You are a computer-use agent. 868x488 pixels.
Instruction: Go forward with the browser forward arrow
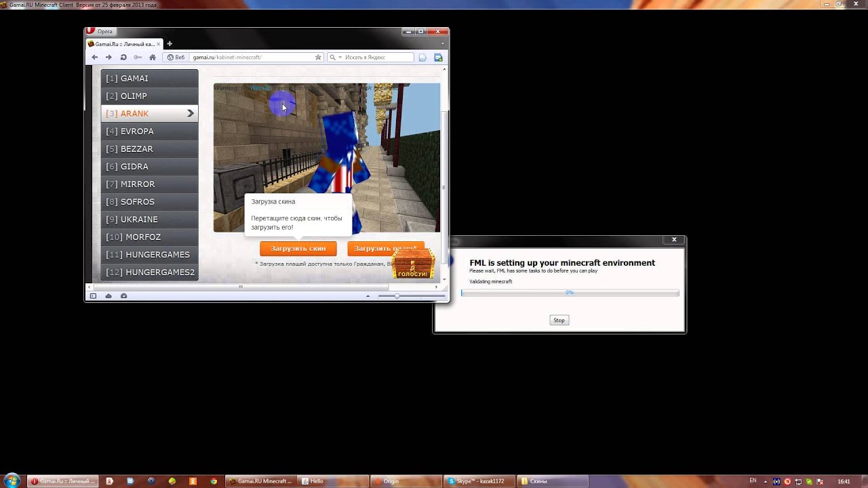[108, 58]
